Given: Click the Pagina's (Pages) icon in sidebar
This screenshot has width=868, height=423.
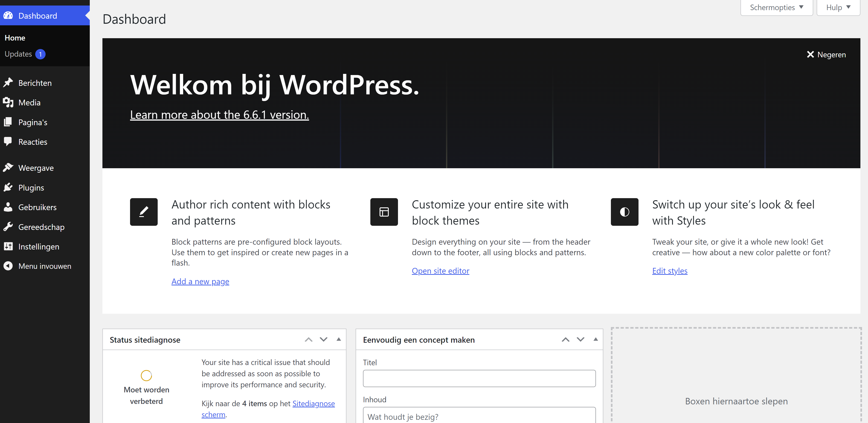Looking at the screenshot, I should point(8,122).
